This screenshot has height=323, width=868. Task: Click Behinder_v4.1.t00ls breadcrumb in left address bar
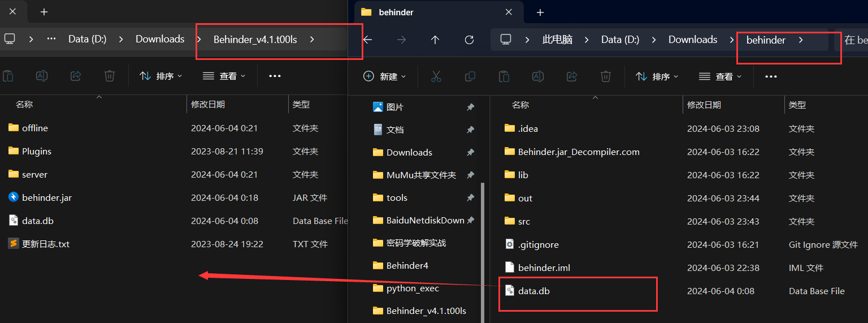tap(255, 39)
